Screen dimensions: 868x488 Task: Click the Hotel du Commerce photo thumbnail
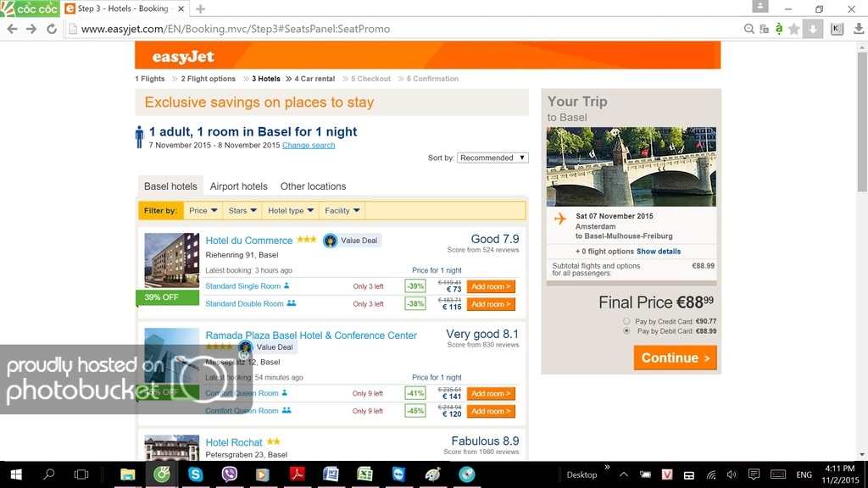click(x=171, y=260)
